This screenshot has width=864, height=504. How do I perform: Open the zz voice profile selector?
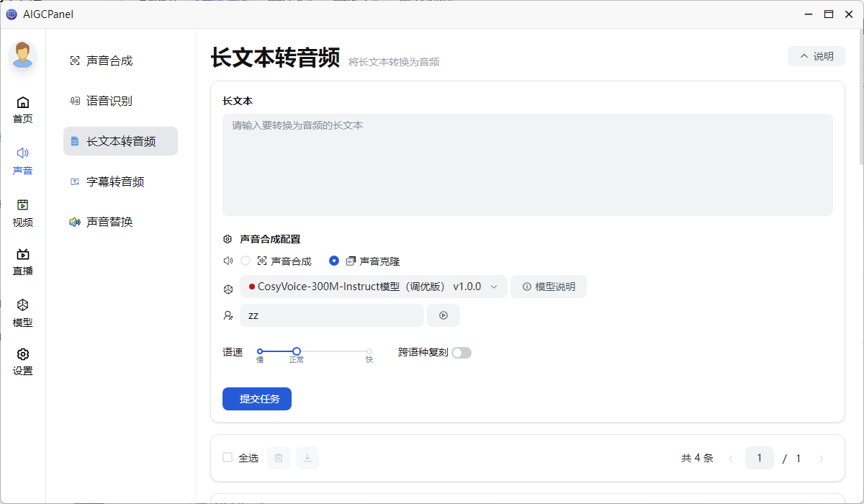point(331,315)
